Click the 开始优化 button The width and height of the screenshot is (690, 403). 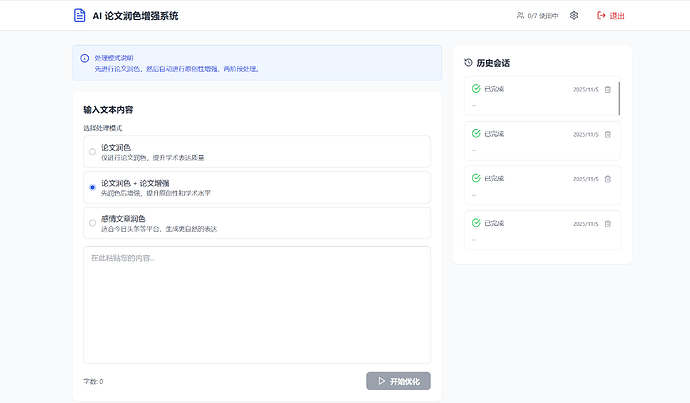click(398, 381)
